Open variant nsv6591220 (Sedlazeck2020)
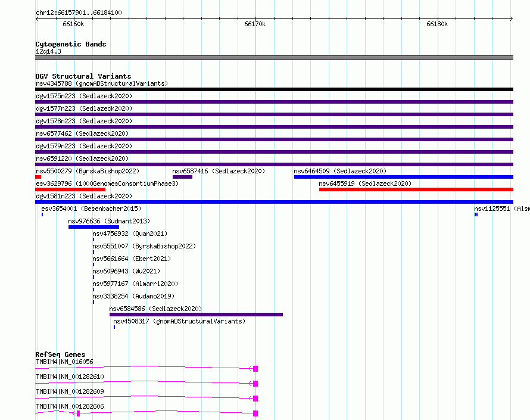Image resolution: width=530 pixels, height=420 pixels. pos(82,158)
